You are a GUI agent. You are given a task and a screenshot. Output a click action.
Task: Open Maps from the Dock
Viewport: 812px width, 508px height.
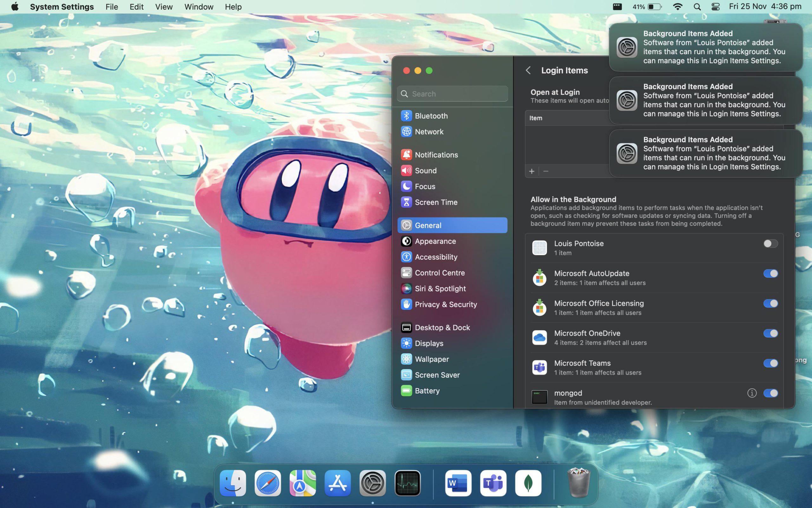tap(302, 483)
